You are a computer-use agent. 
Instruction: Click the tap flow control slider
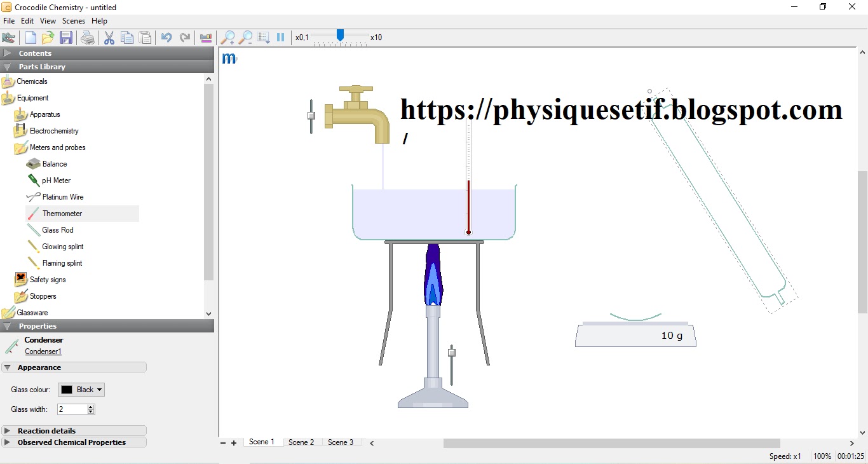(x=311, y=116)
